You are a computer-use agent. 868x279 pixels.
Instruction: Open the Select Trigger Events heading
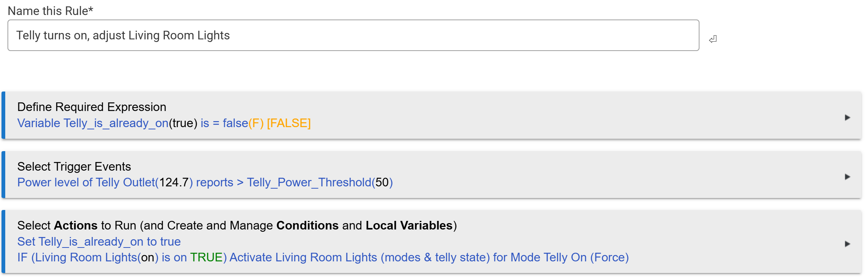point(74,166)
